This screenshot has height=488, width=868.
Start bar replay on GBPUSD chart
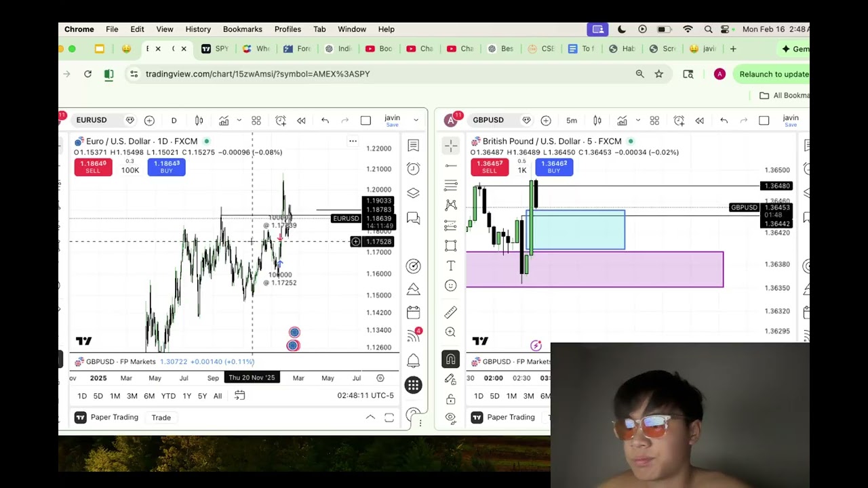(699, 121)
